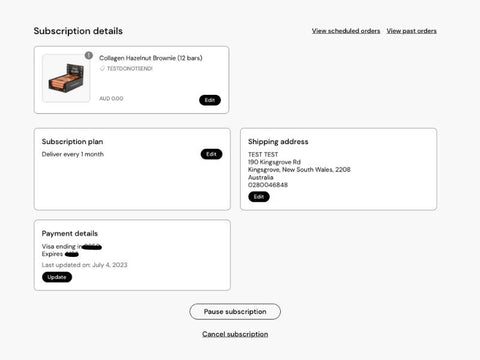Click the discount tag icon beside TESTDONOTSEND
Image resolution: width=480 pixels, height=360 pixels.
tap(102, 68)
